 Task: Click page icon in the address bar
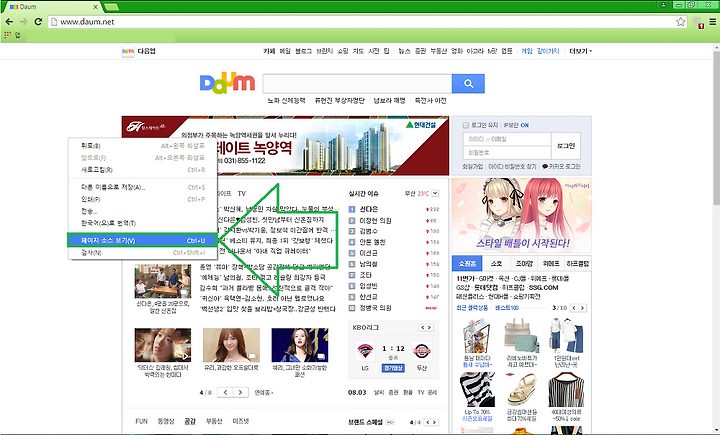click(54, 22)
